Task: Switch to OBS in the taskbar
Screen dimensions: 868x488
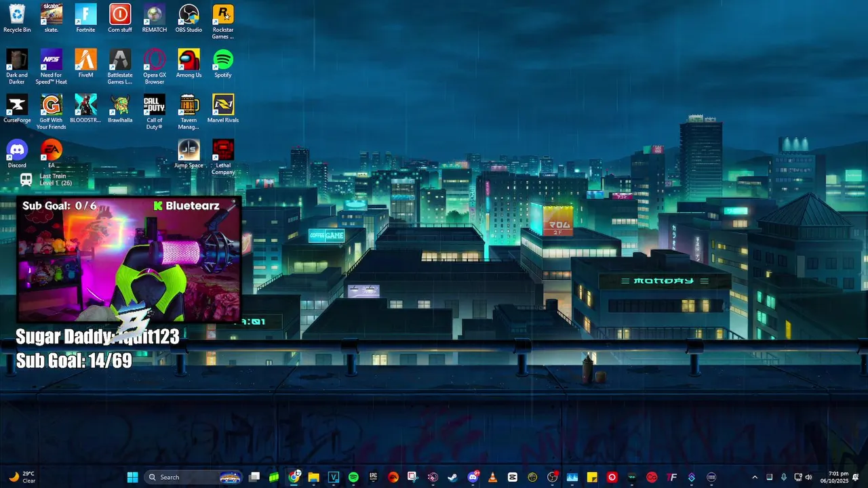Action: pyautogui.click(x=552, y=477)
